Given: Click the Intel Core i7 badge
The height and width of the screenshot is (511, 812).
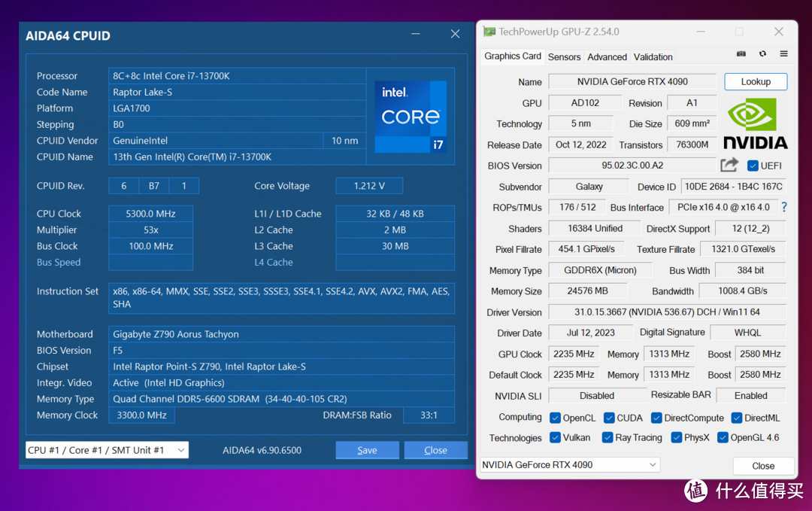Looking at the screenshot, I should click(x=411, y=117).
